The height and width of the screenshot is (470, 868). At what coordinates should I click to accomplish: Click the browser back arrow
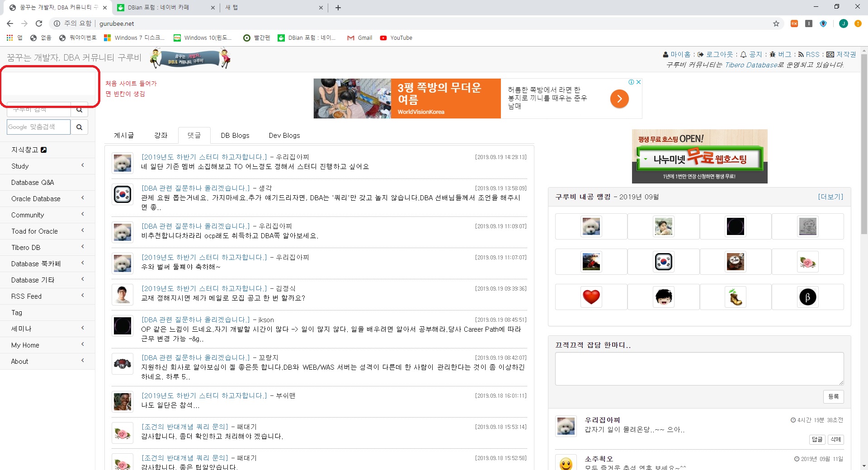[x=10, y=23]
